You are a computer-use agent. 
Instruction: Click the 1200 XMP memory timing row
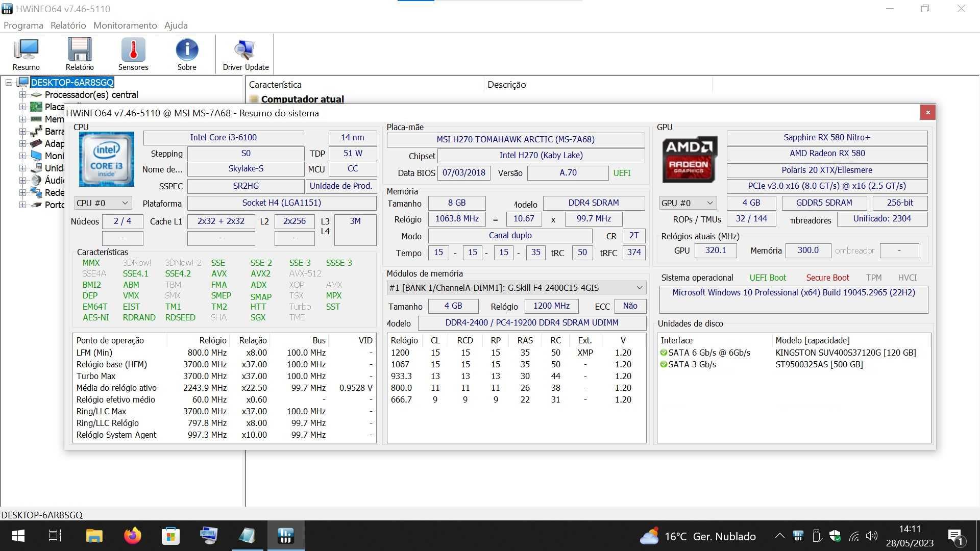click(x=516, y=353)
